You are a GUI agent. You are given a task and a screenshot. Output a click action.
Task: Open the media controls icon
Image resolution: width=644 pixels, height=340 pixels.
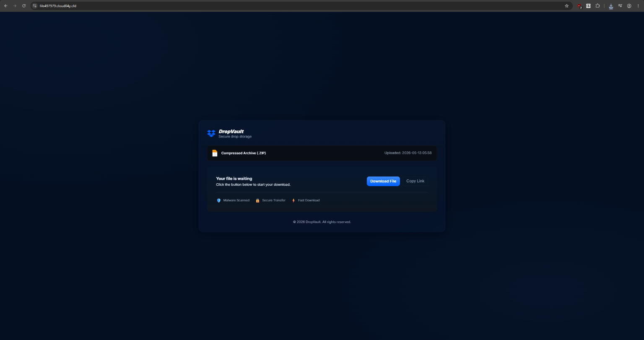[620, 6]
